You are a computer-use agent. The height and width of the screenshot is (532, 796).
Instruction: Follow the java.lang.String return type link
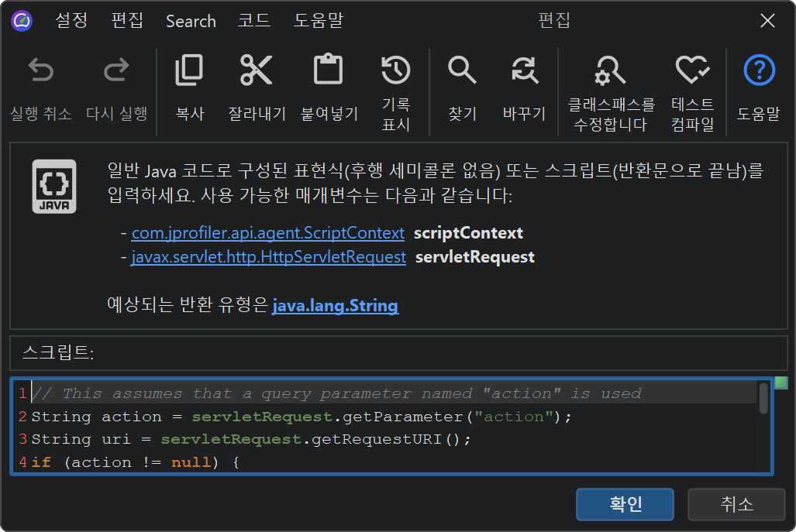(x=335, y=306)
